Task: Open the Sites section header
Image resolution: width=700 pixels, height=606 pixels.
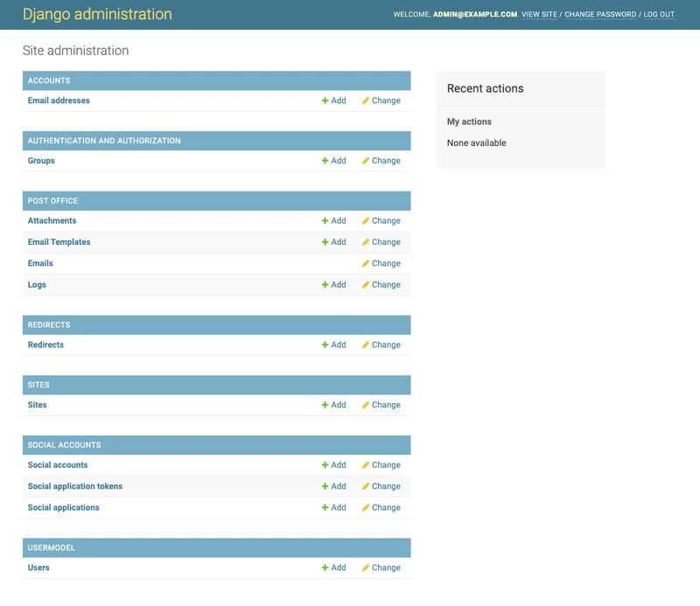Action: (x=38, y=385)
